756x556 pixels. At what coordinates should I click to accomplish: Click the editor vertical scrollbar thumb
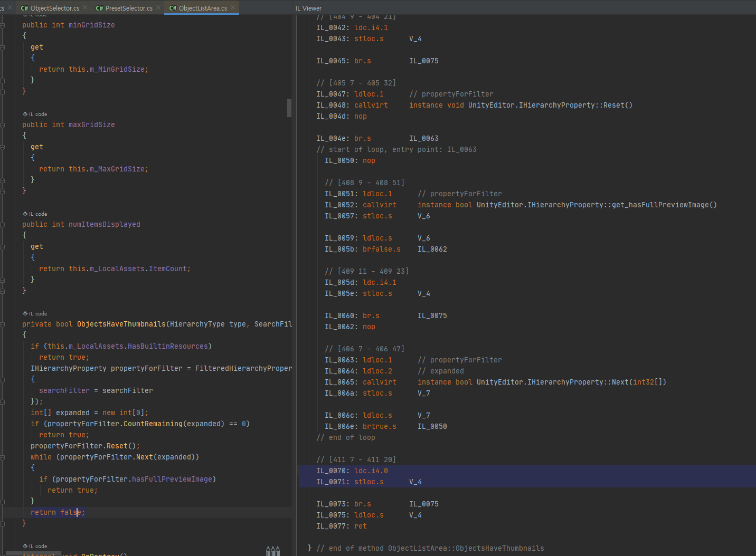289,108
